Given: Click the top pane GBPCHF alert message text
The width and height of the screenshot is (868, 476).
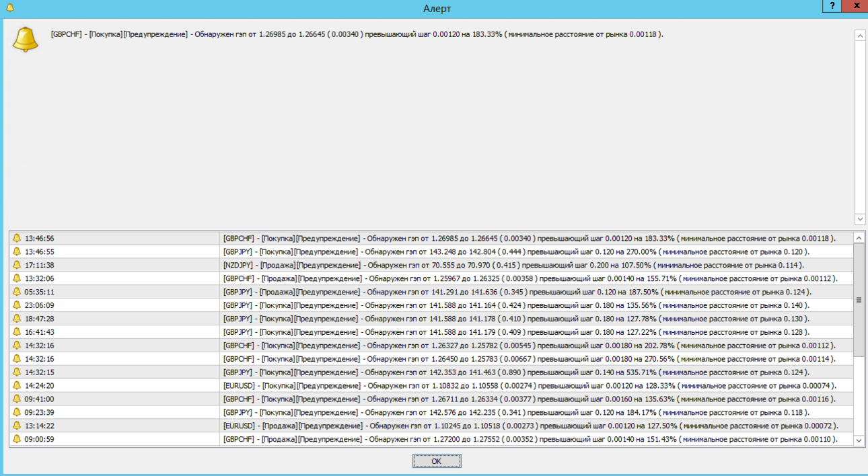Looking at the screenshot, I should click(x=357, y=34).
